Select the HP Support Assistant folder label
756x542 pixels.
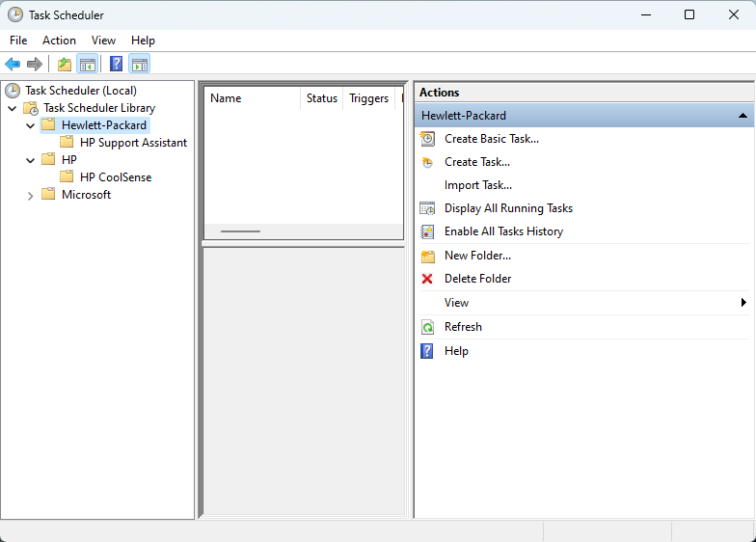[x=133, y=143]
